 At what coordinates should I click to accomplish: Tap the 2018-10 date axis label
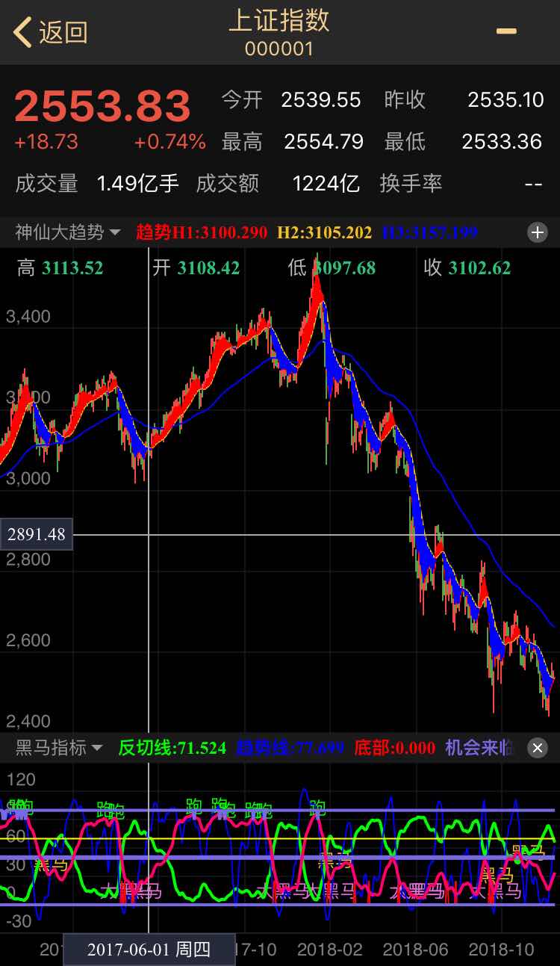point(501,950)
